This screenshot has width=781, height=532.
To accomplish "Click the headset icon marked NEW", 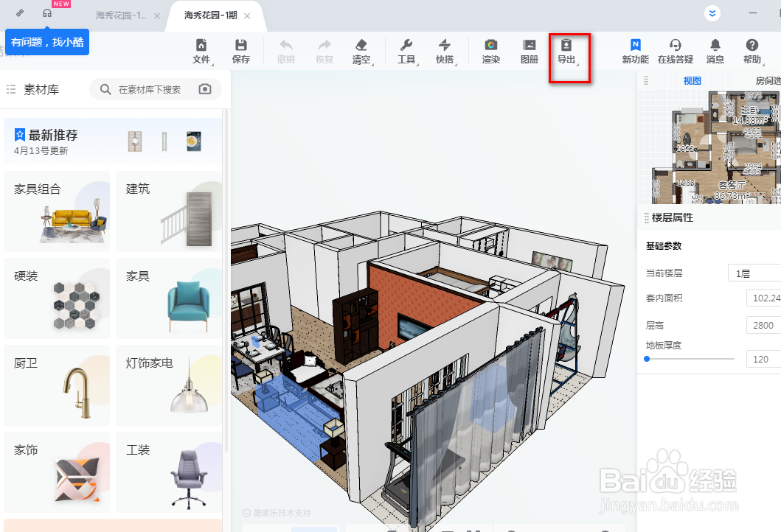I will click(47, 13).
